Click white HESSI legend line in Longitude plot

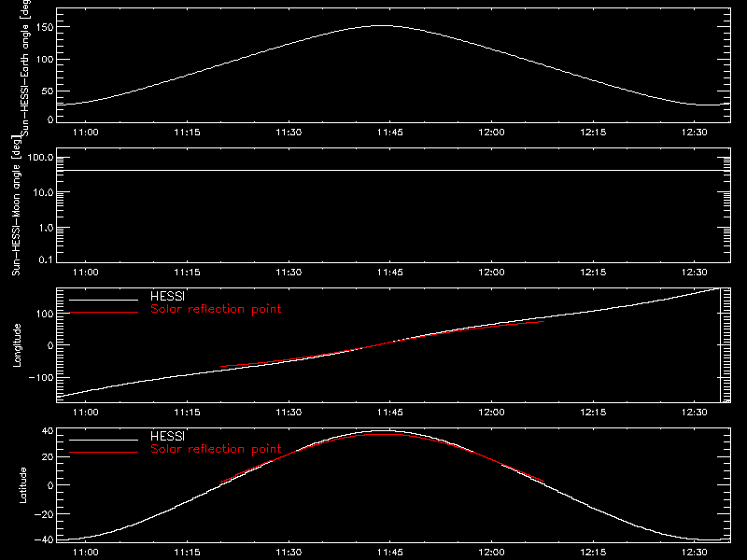click(104, 300)
